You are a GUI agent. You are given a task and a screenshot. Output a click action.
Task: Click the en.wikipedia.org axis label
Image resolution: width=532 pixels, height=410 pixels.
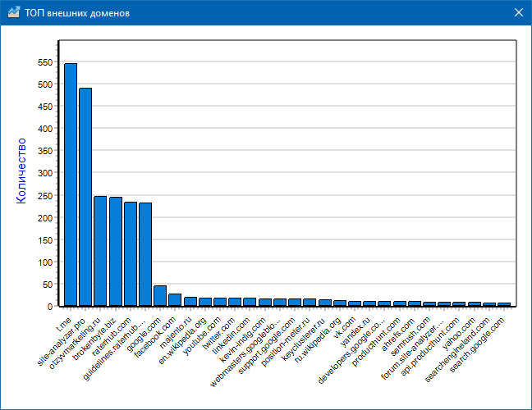(182, 340)
